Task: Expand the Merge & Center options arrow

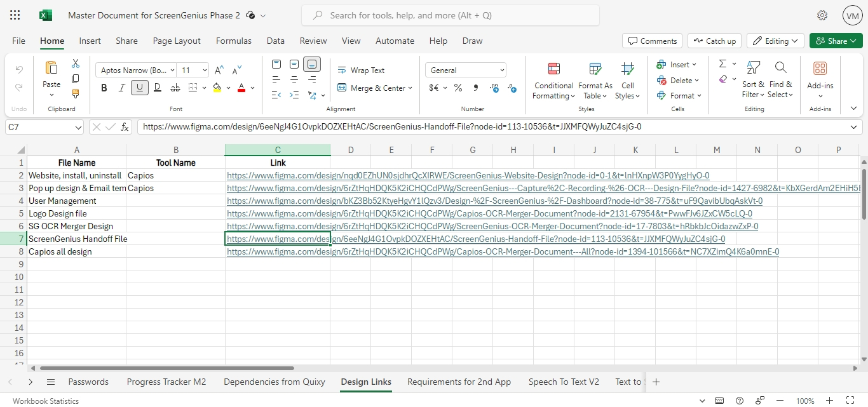Action: [410, 88]
